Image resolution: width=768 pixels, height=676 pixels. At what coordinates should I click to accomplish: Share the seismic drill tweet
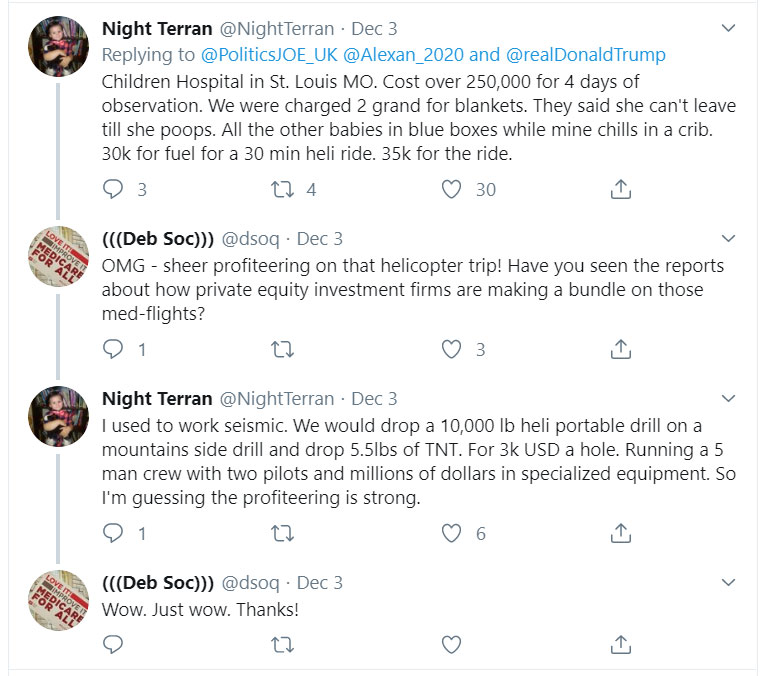[x=620, y=533]
